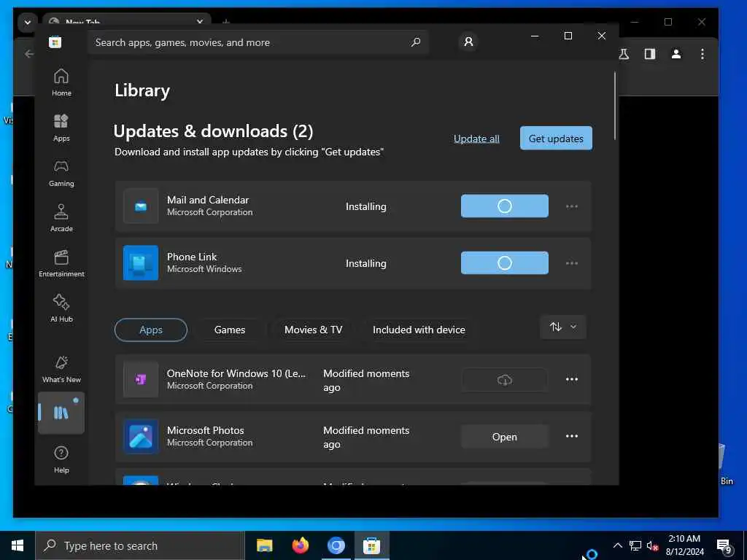This screenshot has height=560, width=747.
Task: Go to the Gaming section
Action: tap(61, 174)
